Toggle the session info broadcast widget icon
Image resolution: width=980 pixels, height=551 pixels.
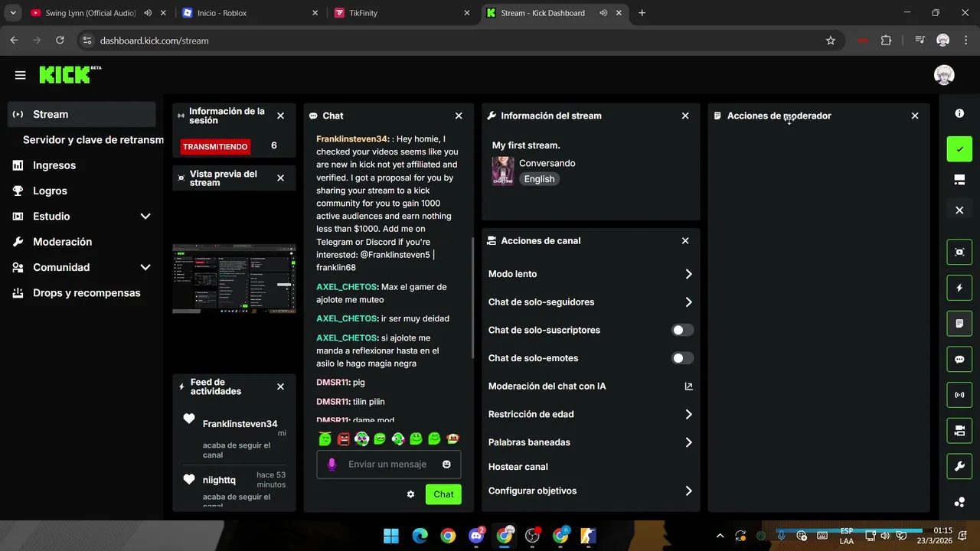click(x=959, y=395)
